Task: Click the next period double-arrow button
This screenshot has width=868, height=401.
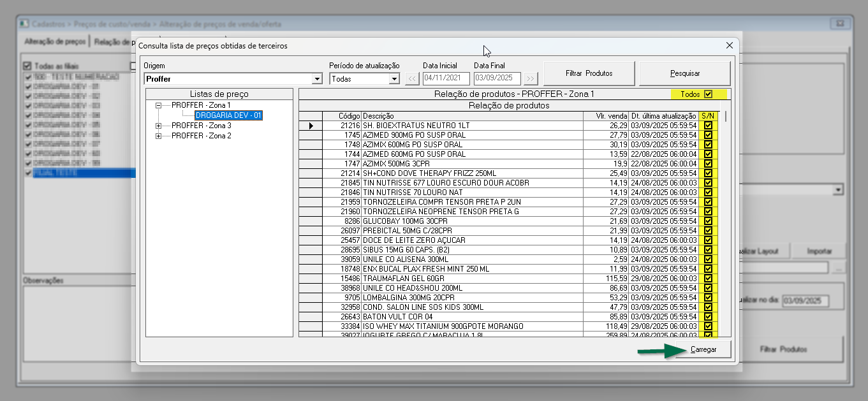Action: [x=531, y=79]
